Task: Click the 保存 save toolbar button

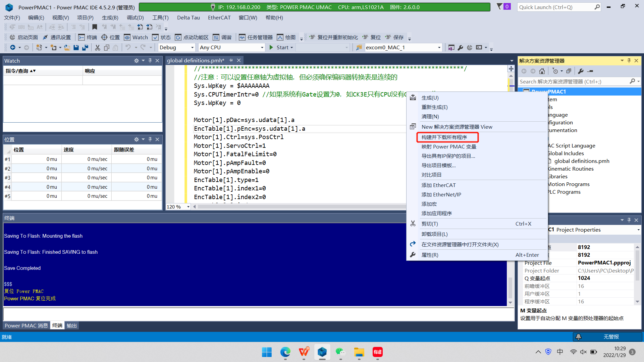Action: pyautogui.click(x=394, y=37)
